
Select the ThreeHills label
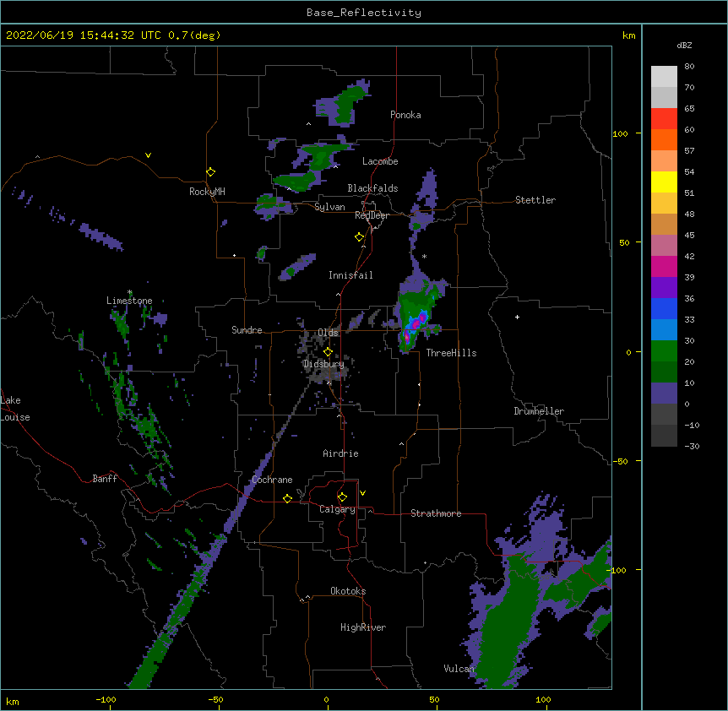click(451, 353)
